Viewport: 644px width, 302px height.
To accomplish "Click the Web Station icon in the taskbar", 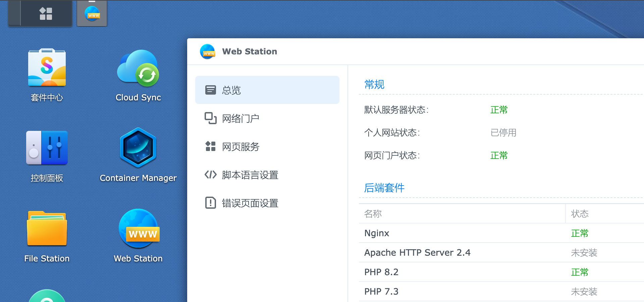I will pos(92,13).
